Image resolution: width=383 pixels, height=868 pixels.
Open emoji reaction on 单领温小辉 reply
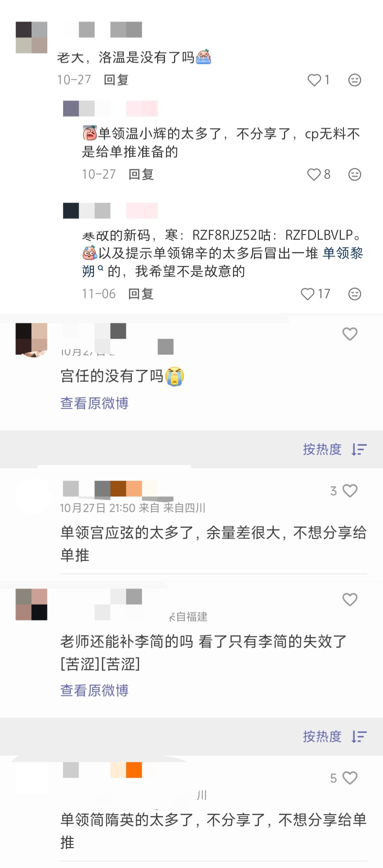point(355,174)
